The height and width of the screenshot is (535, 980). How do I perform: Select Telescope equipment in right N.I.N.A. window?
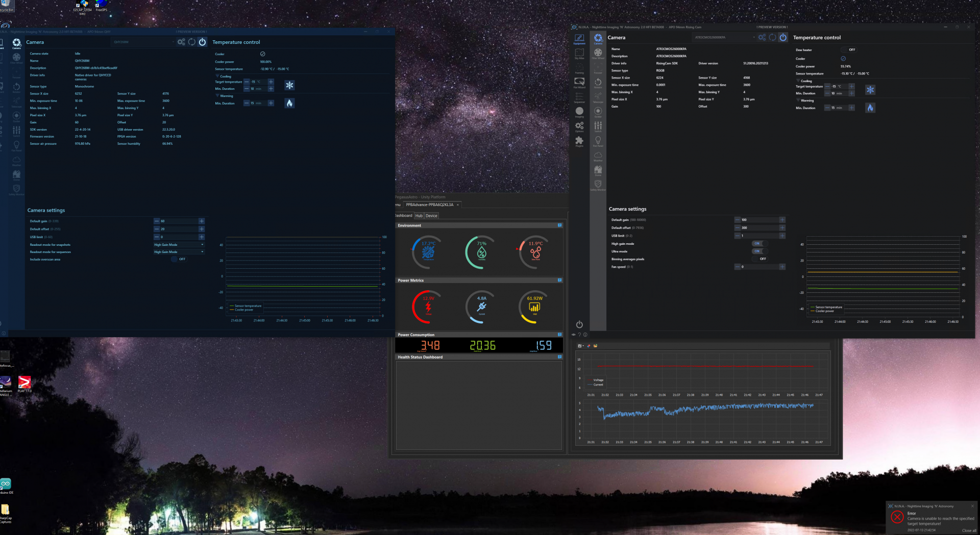point(598,97)
